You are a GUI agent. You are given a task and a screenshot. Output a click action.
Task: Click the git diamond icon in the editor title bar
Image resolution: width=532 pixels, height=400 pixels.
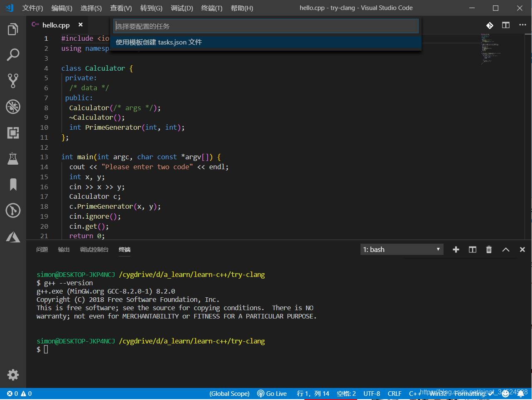pos(490,25)
